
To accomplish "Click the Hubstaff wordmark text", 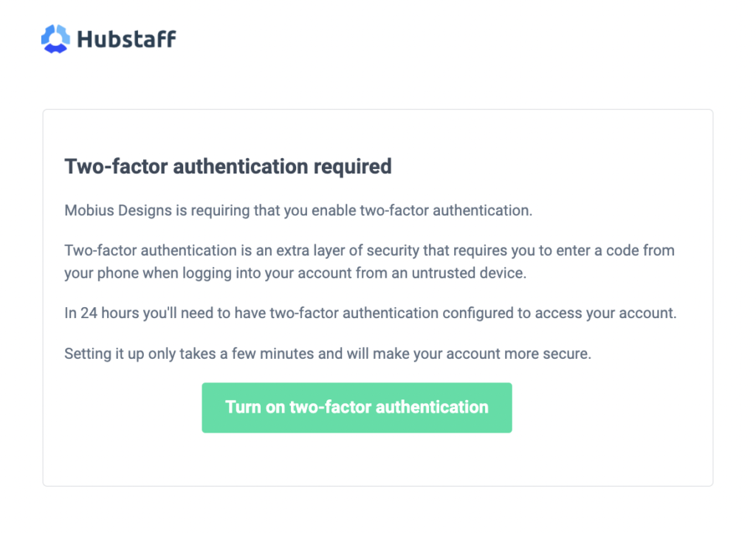I will click(127, 39).
